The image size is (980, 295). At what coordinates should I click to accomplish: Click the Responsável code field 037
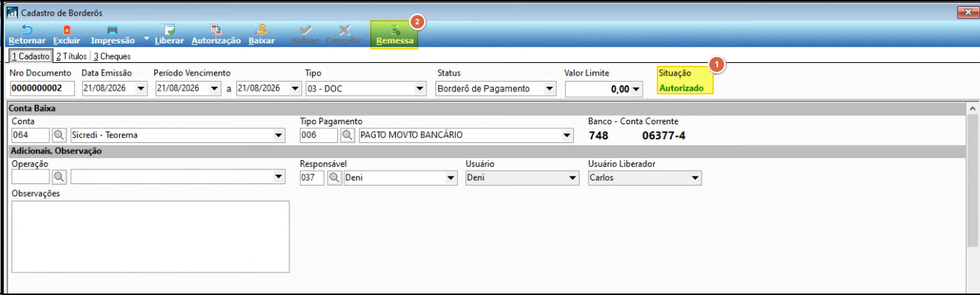click(312, 177)
